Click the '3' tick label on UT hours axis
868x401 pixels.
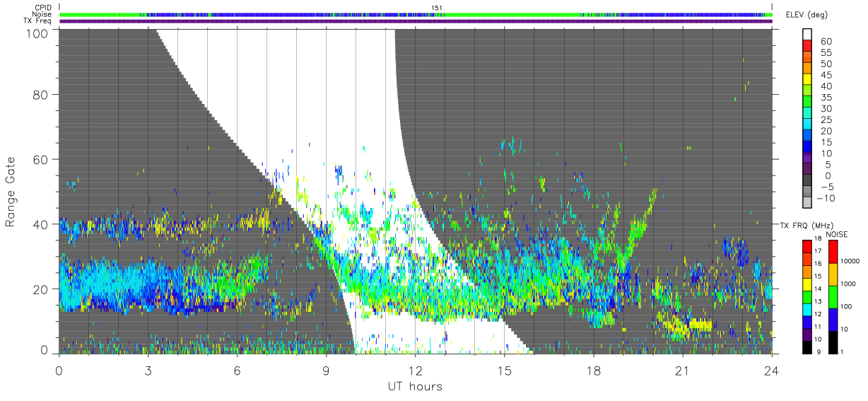point(148,371)
